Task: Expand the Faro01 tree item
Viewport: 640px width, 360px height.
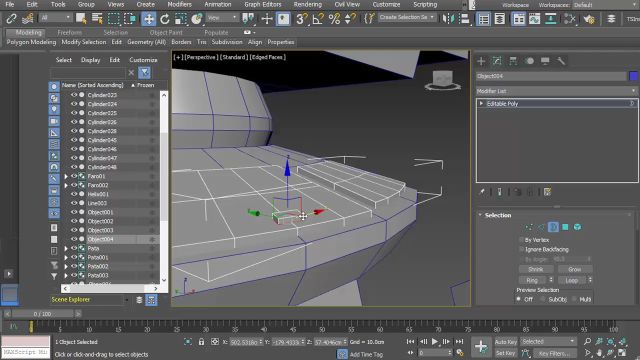Action: (x=66, y=176)
